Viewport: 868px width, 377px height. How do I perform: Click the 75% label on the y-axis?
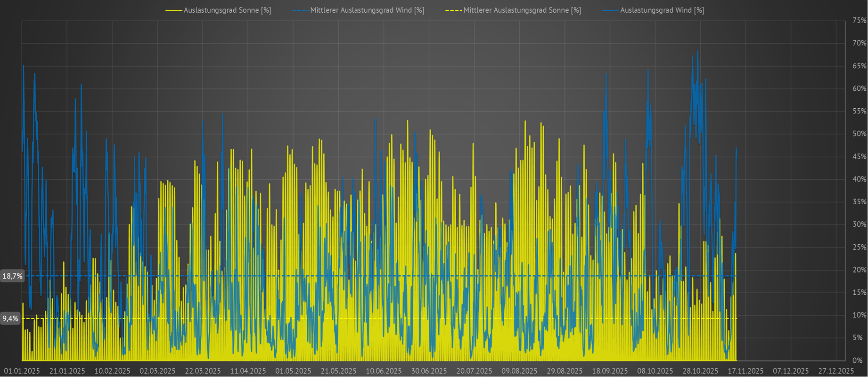(x=859, y=21)
